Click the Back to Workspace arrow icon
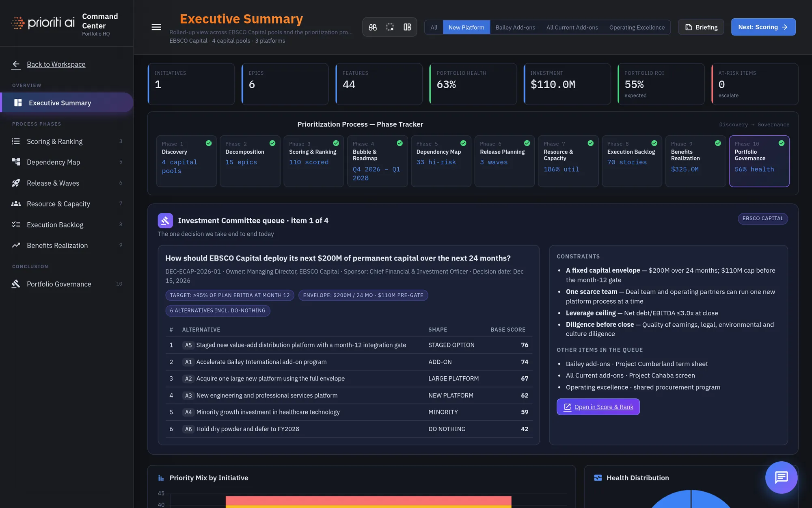The width and height of the screenshot is (812, 508). 16,64
